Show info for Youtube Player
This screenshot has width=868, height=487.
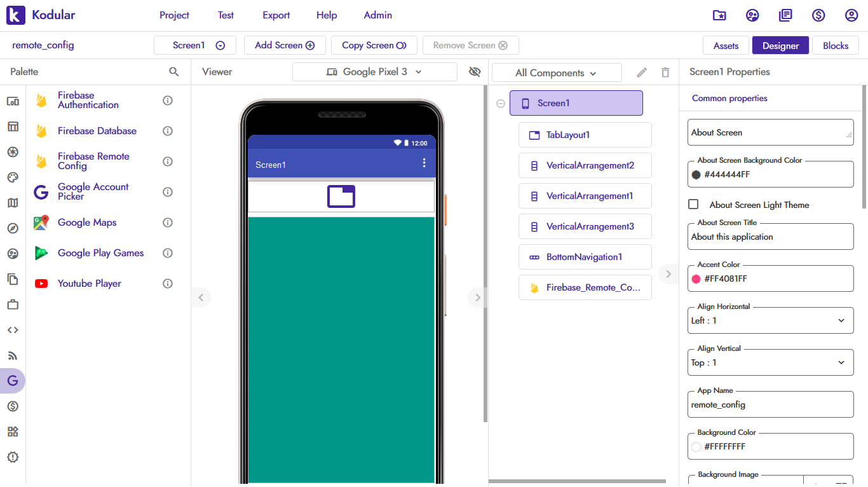point(168,284)
